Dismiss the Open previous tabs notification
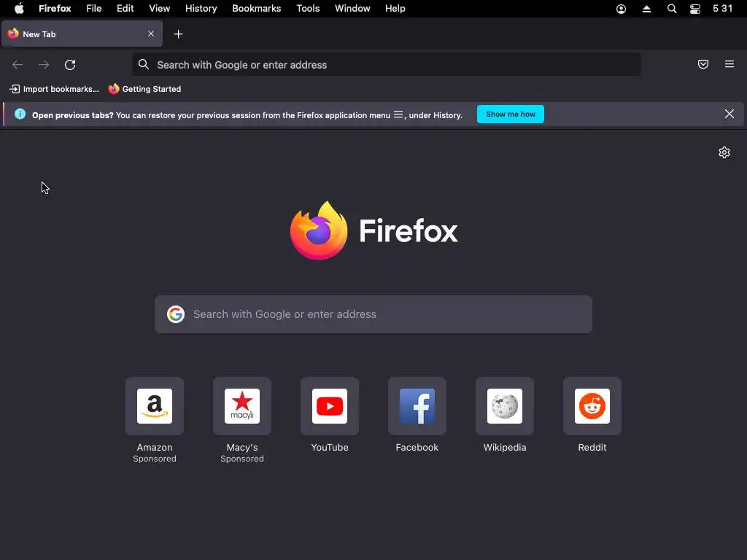 [729, 114]
